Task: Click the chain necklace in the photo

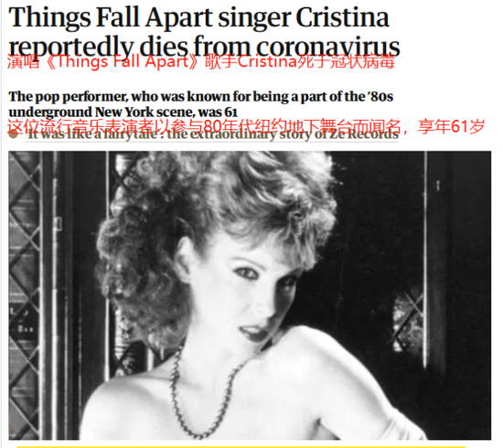Action: (205, 394)
